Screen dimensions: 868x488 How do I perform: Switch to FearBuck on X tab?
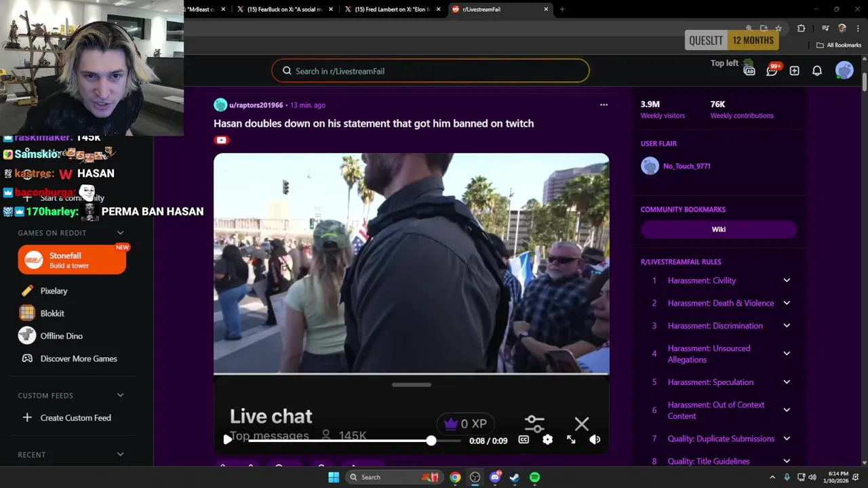click(283, 9)
